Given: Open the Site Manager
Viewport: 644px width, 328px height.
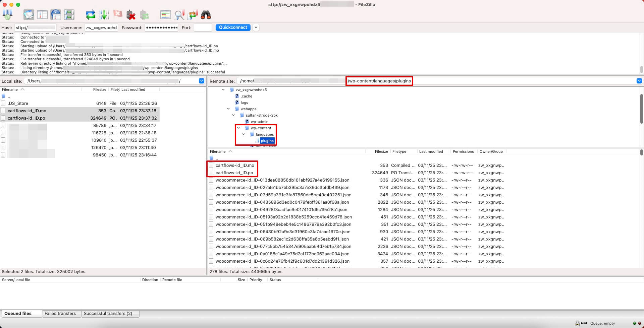Looking at the screenshot, I should point(7,15).
